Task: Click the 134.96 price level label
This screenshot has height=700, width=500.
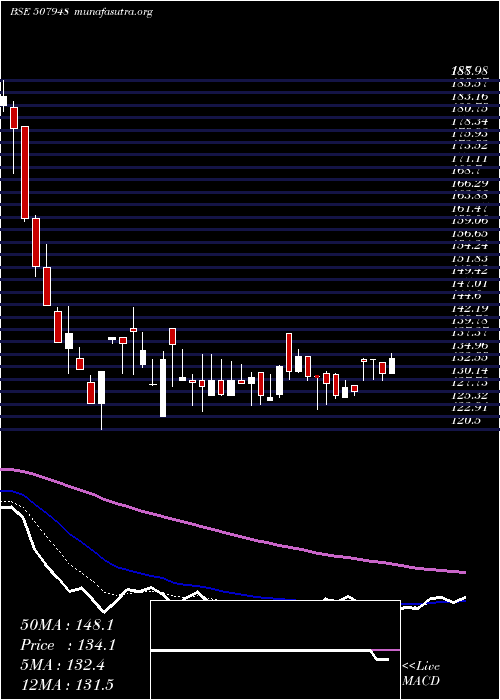Action: 470,346
